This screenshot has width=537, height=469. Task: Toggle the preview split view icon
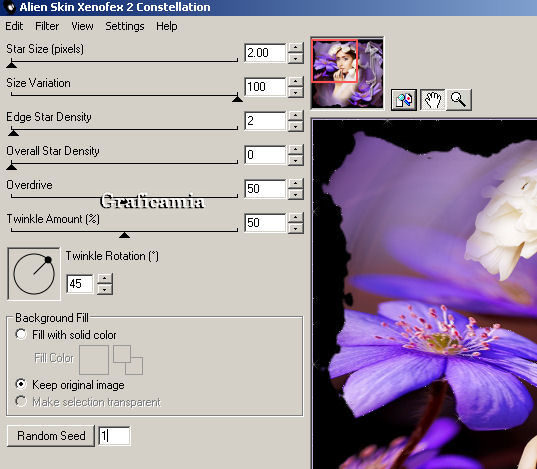coord(404,100)
